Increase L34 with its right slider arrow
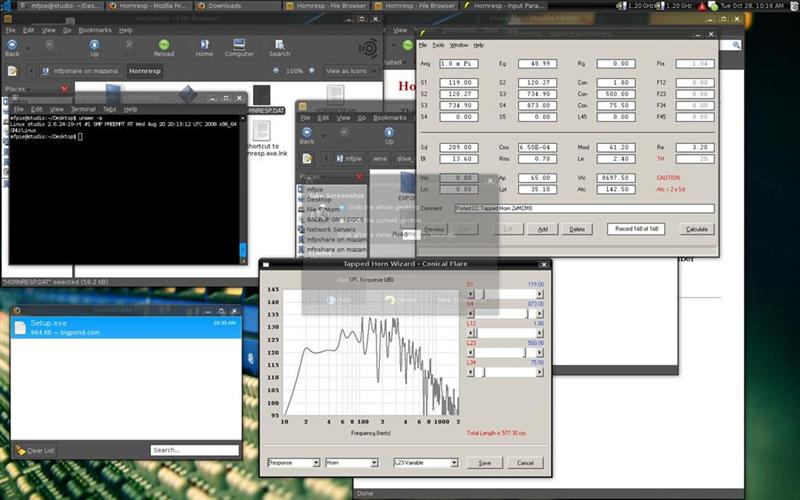Image resolution: width=800 pixels, height=500 pixels. (x=539, y=372)
